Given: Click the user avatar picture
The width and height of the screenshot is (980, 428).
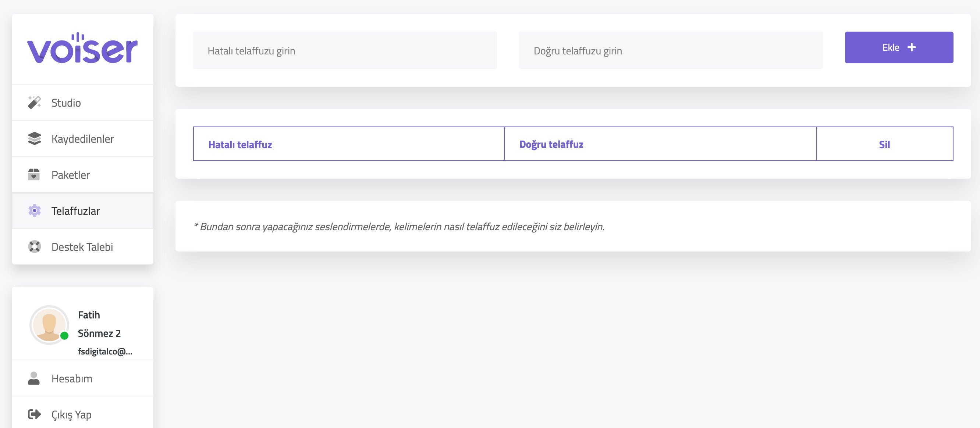Looking at the screenshot, I should point(49,325).
